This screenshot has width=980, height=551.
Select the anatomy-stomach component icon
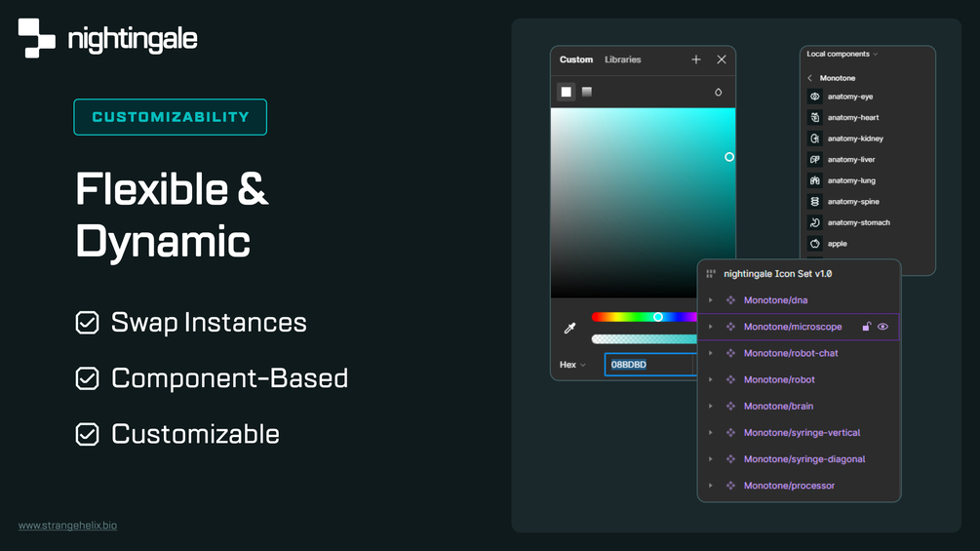pyautogui.click(x=814, y=222)
